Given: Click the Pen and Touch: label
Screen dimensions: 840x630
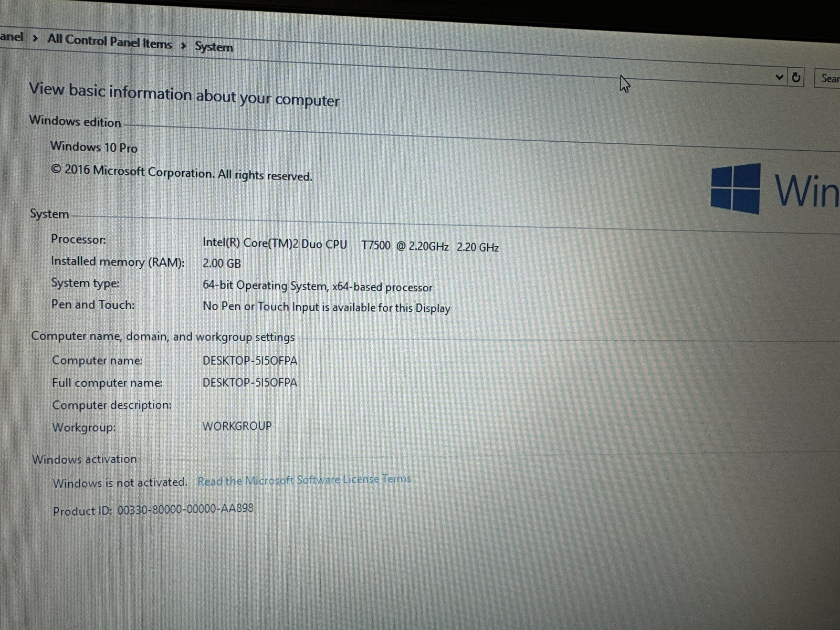Looking at the screenshot, I should pos(93,304).
